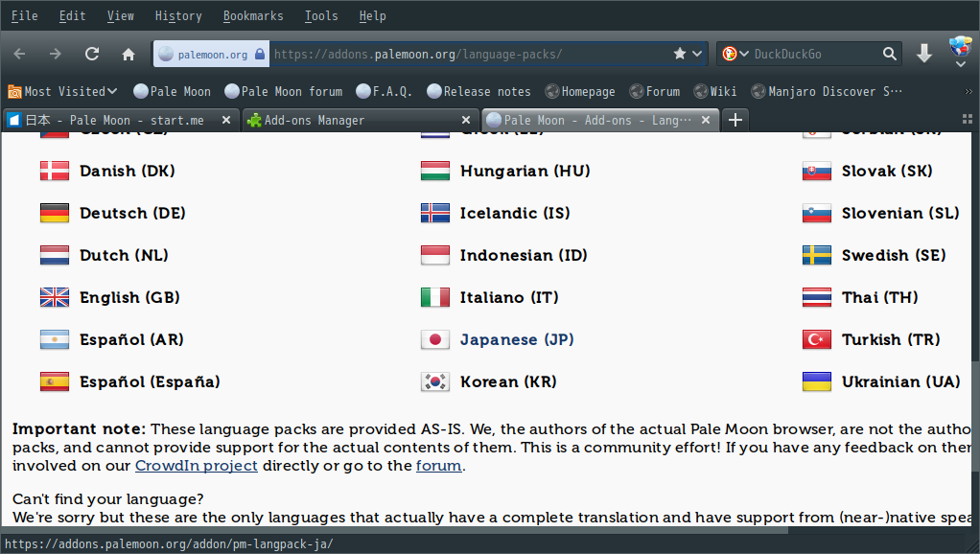Switch to the start.me tab

tap(119, 120)
